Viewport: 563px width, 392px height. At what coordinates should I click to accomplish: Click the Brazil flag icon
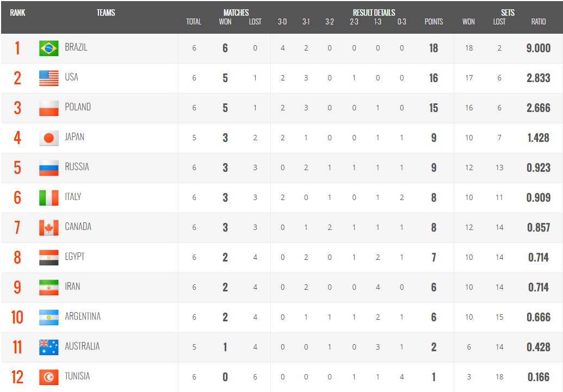click(49, 48)
